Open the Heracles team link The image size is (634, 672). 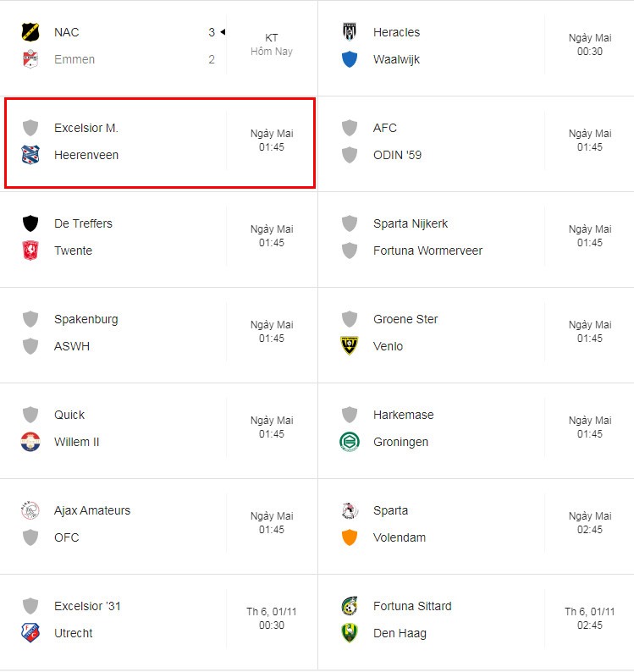click(396, 32)
